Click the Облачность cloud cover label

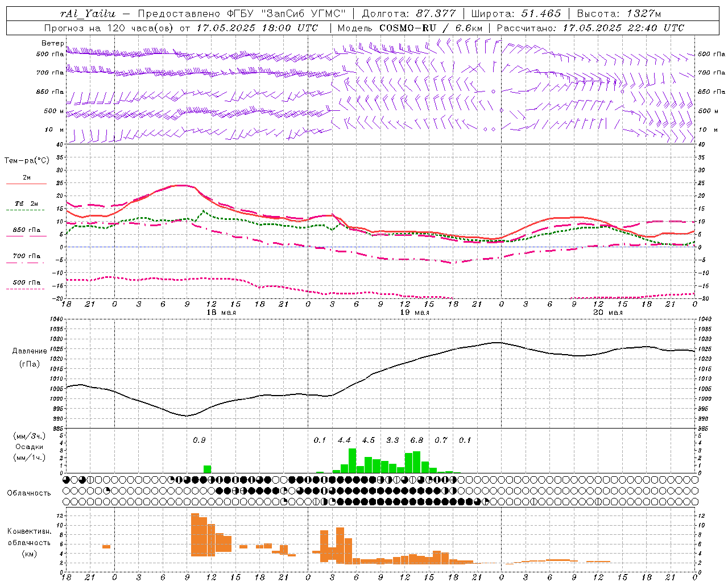[x=29, y=493]
